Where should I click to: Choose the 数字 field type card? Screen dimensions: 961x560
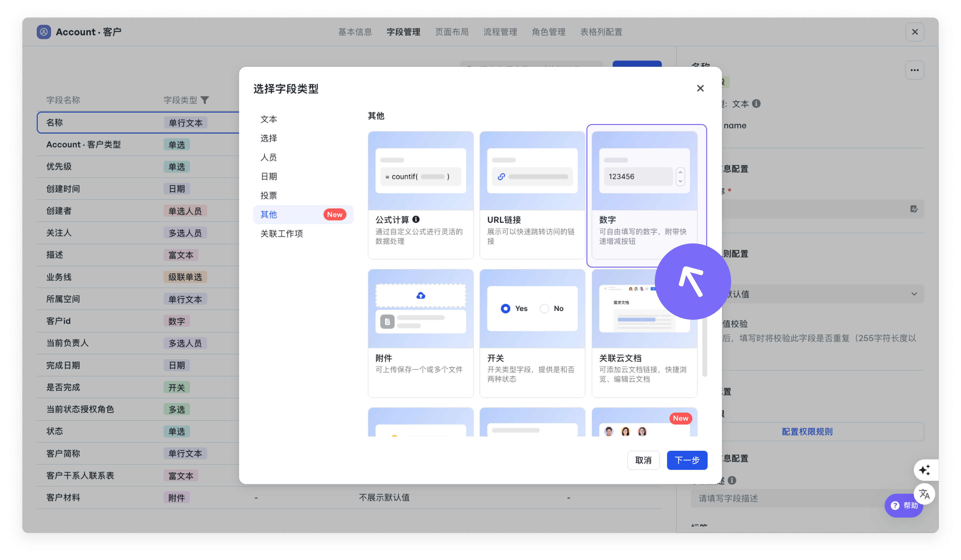click(644, 195)
